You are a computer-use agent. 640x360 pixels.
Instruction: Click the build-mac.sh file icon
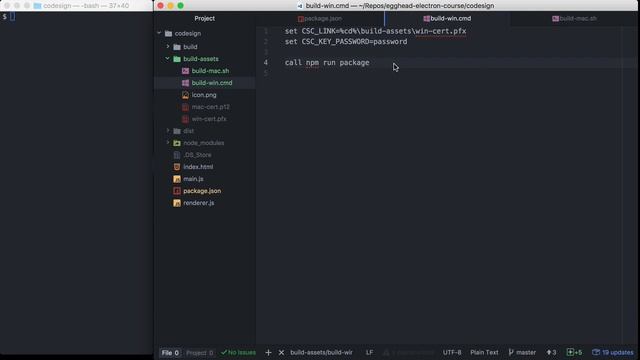click(x=185, y=71)
